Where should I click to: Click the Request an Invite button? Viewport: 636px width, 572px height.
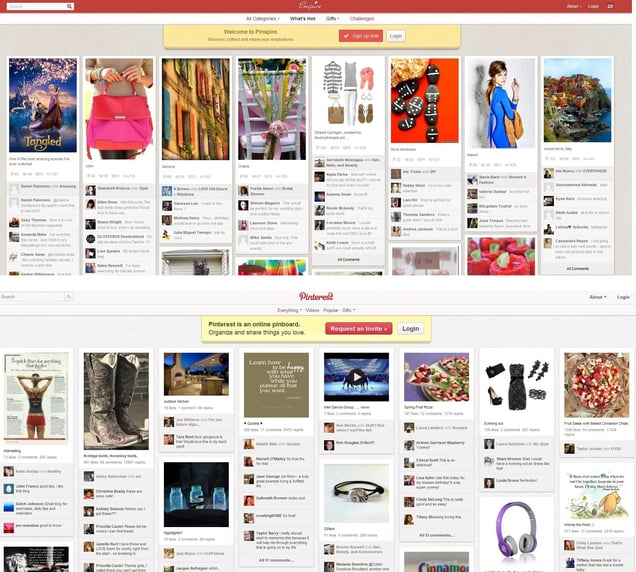pyautogui.click(x=359, y=329)
